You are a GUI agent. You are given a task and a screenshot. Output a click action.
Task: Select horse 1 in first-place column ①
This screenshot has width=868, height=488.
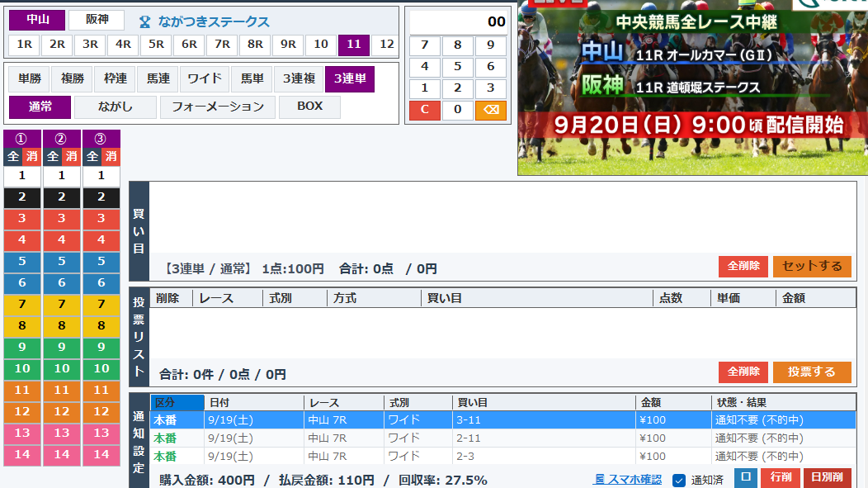tap(22, 176)
